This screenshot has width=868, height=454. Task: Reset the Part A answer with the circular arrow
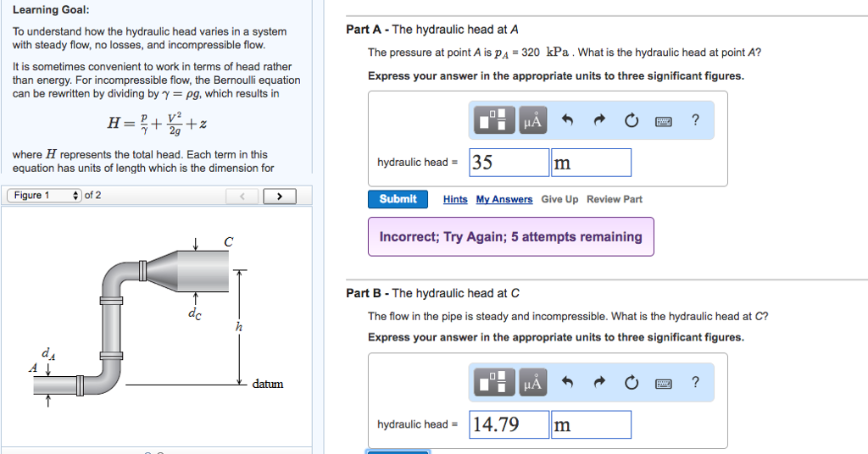coord(632,120)
